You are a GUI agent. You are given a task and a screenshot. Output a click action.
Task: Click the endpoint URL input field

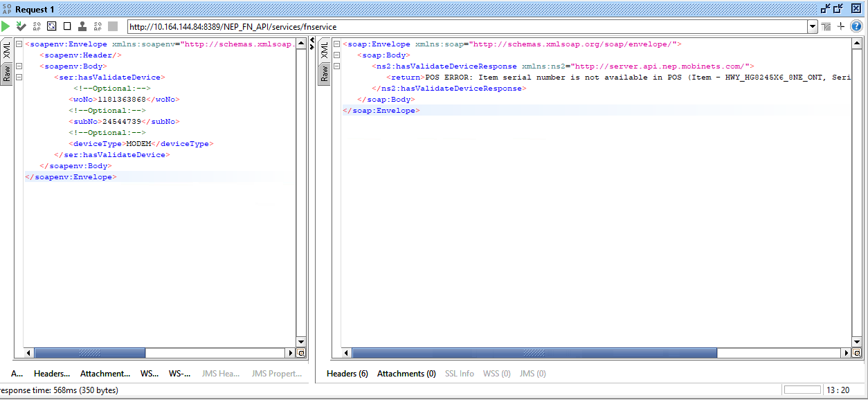click(x=467, y=27)
